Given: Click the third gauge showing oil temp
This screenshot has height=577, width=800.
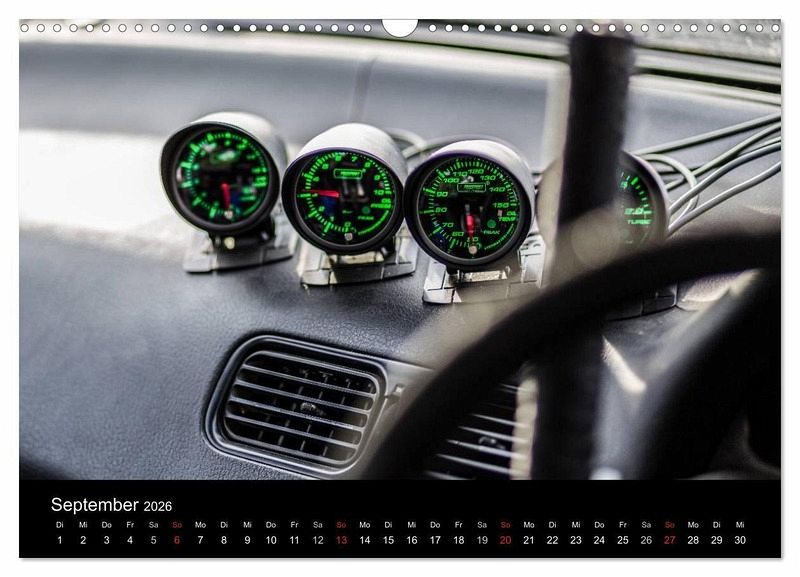Looking at the screenshot, I should pyautogui.click(x=467, y=209).
